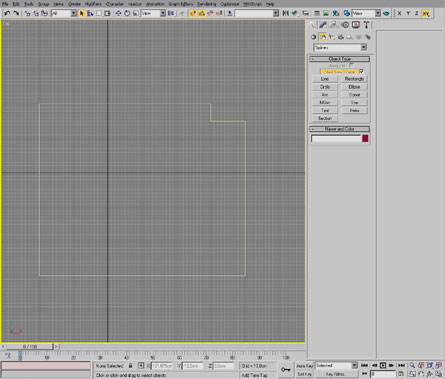
Task: Click the Redo arrow icon
Action: click(16, 13)
